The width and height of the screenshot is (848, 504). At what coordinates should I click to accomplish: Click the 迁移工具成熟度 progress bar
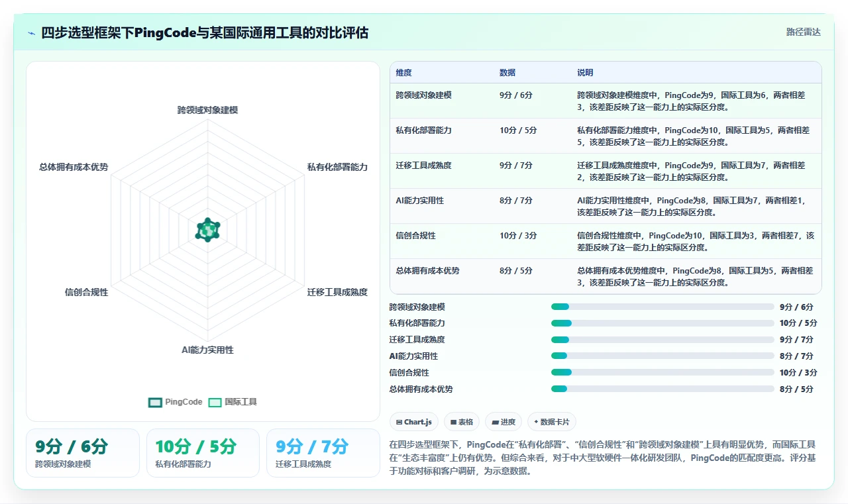coord(662,340)
